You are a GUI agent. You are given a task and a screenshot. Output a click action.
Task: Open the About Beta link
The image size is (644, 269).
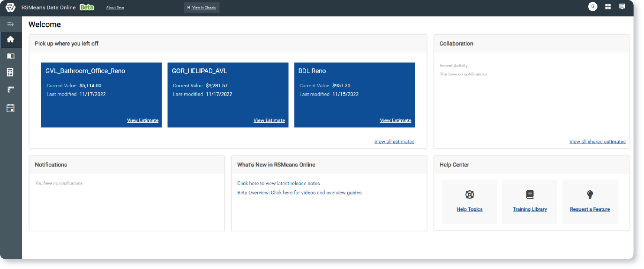click(115, 7)
